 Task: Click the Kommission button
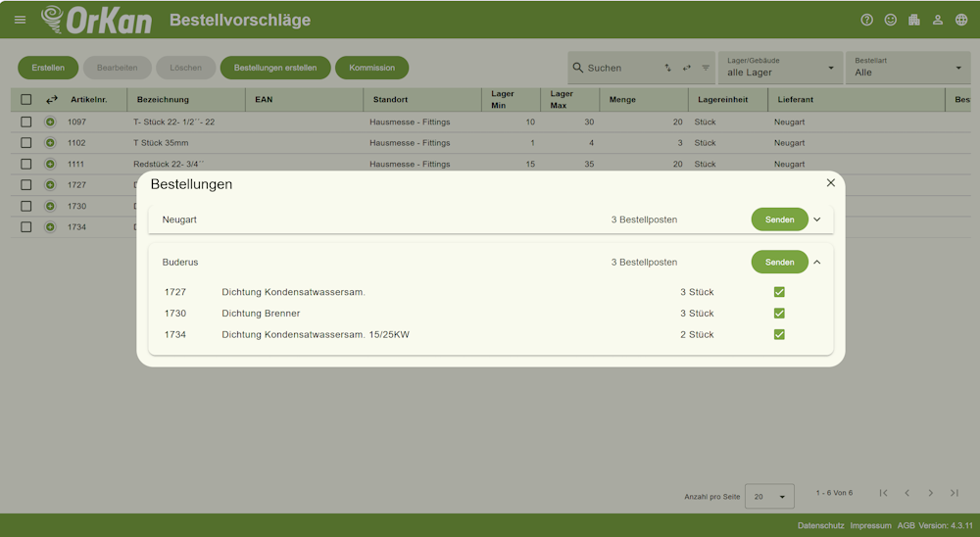tap(371, 68)
